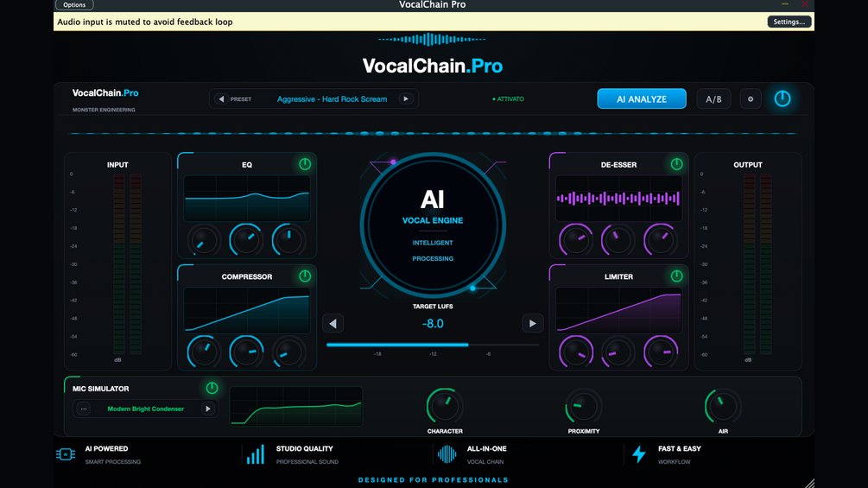The width and height of the screenshot is (868, 488).
Task: Open the A/B comparison button
Action: [713, 99]
